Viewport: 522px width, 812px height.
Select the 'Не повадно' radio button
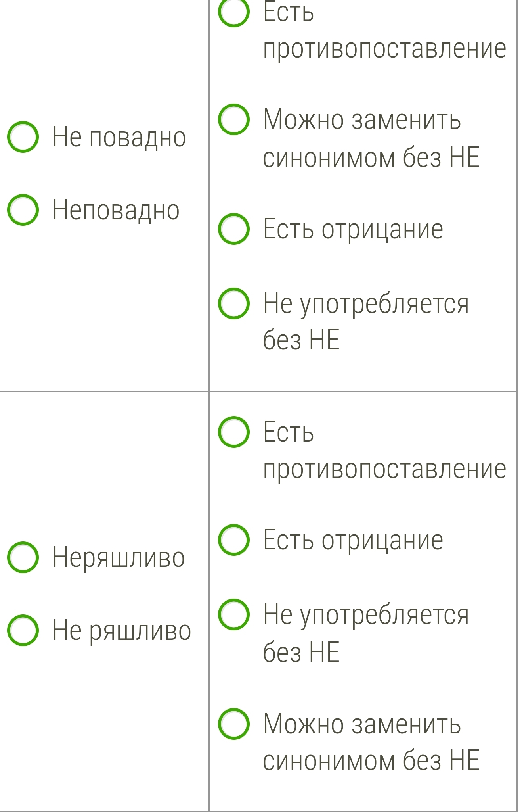[23, 137]
